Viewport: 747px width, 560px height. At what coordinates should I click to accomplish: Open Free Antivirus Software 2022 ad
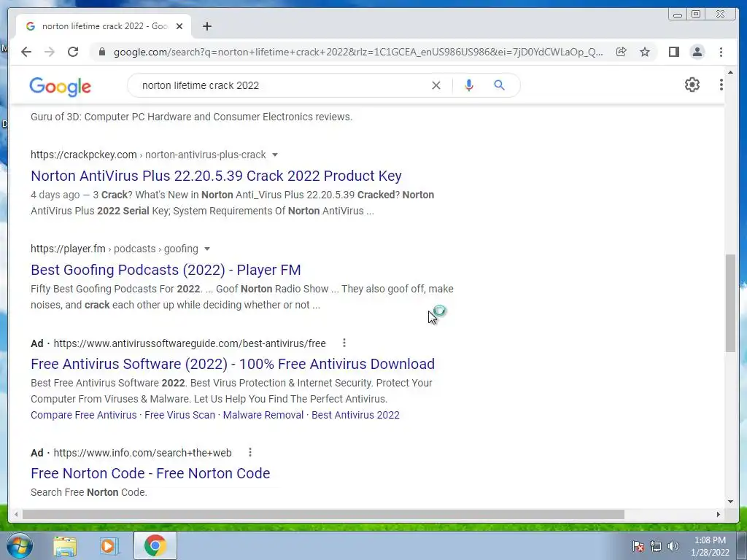[233, 364]
